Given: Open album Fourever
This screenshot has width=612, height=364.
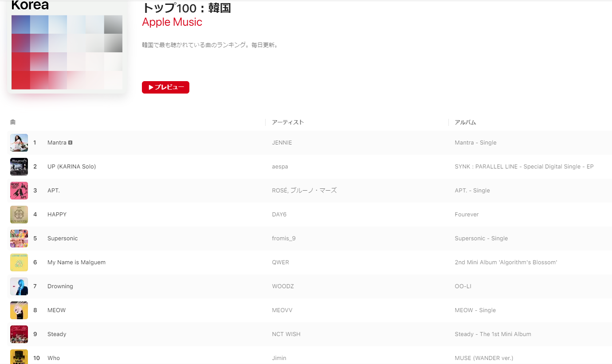Looking at the screenshot, I should [467, 215].
